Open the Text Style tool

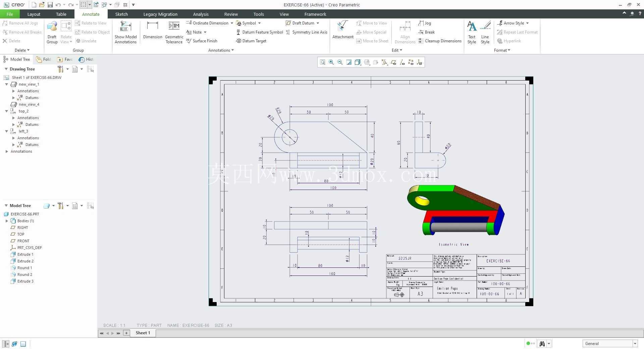click(x=472, y=32)
